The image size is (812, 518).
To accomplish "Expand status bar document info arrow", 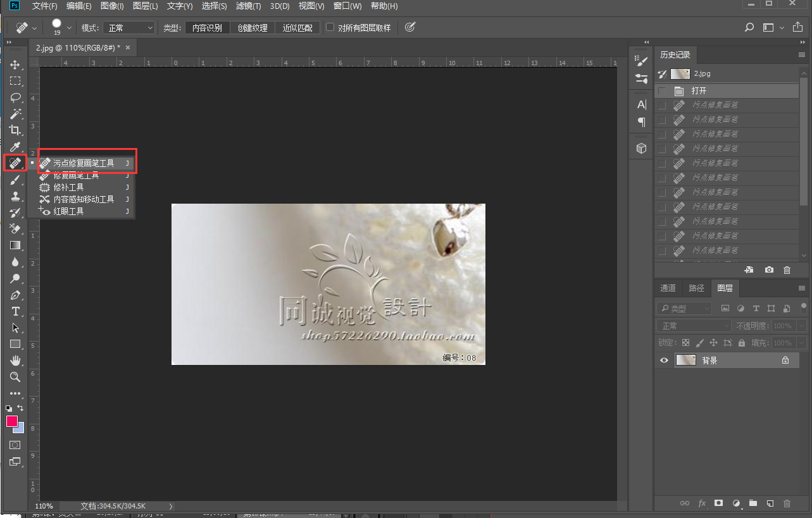I will click(x=170, y=506).
